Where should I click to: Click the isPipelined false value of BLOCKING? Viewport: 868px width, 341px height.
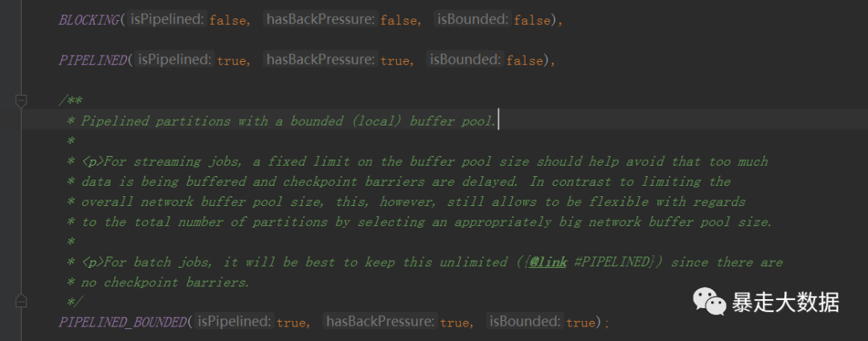pyautogui.click(x=227, y=20)
